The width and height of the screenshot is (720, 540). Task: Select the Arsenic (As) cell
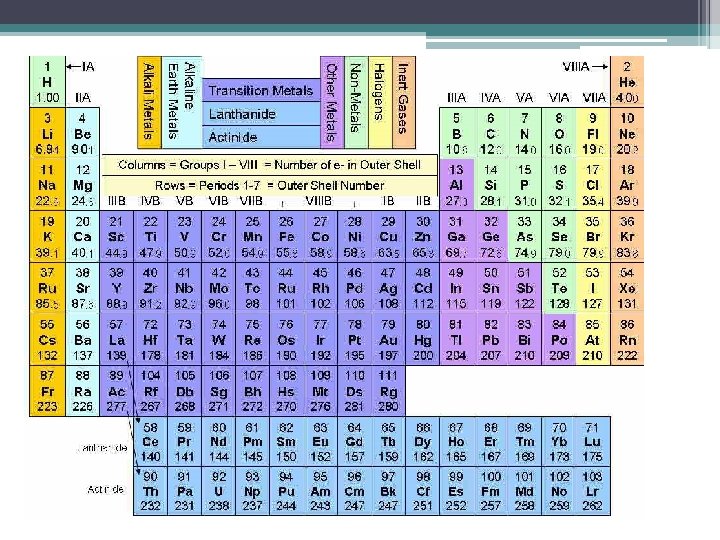[525, 236]
